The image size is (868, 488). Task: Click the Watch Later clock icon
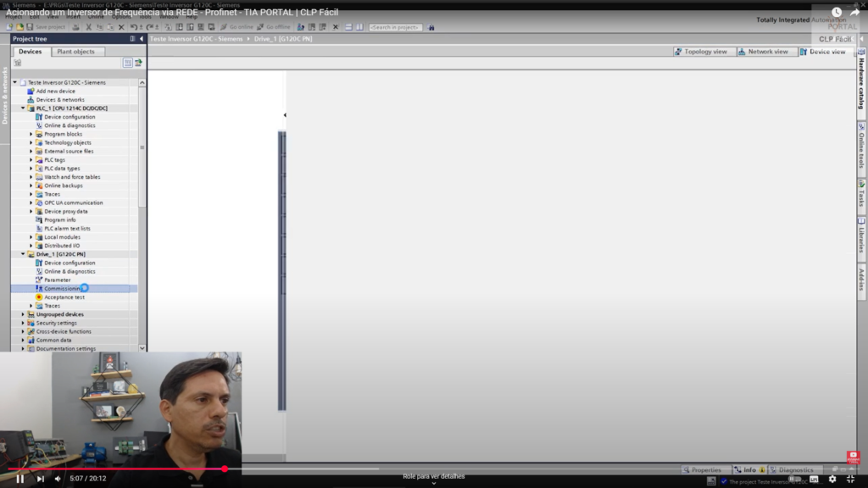(x=837, y=12)
